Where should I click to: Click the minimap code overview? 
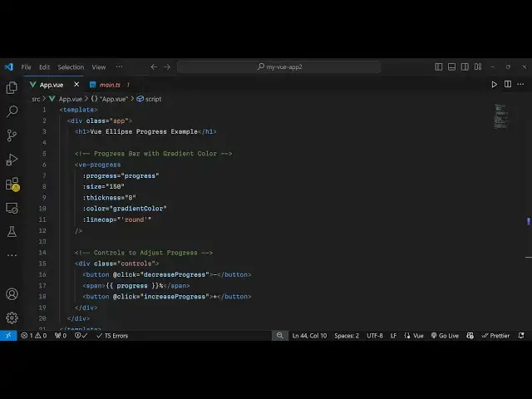tap(501, 116)
